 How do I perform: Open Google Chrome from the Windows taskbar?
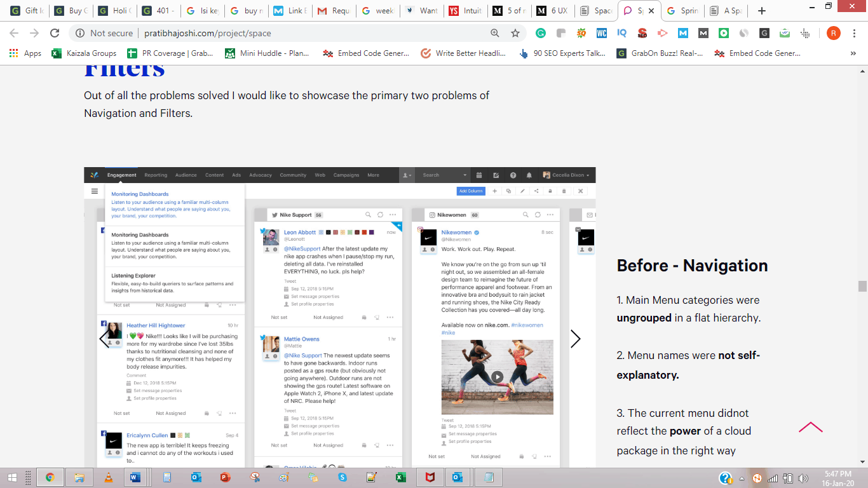coord(50,477)
